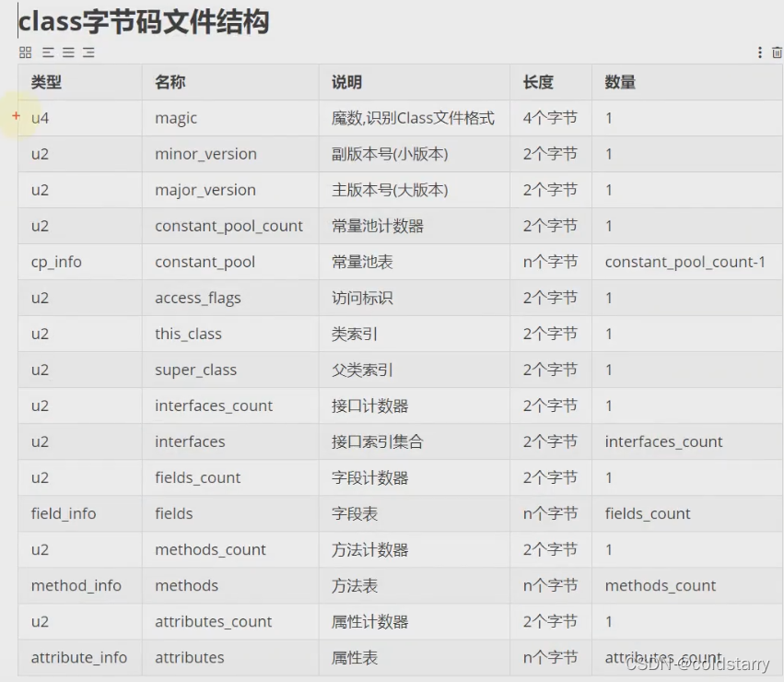Image resolution: width=784 pixels, height=682 pixels.
Task: Click 'methods_count' in the name column
Action: click(210, 550)
